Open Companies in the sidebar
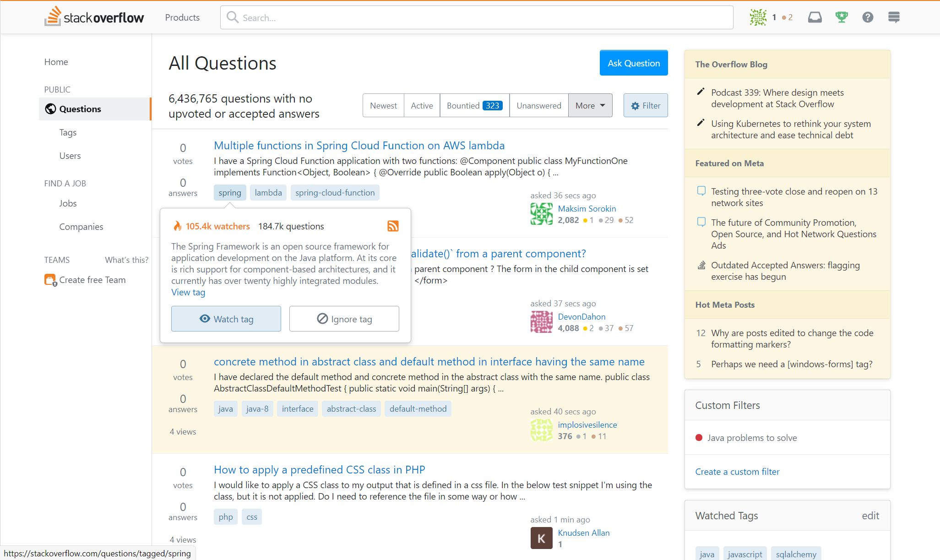 coord(81,227)
